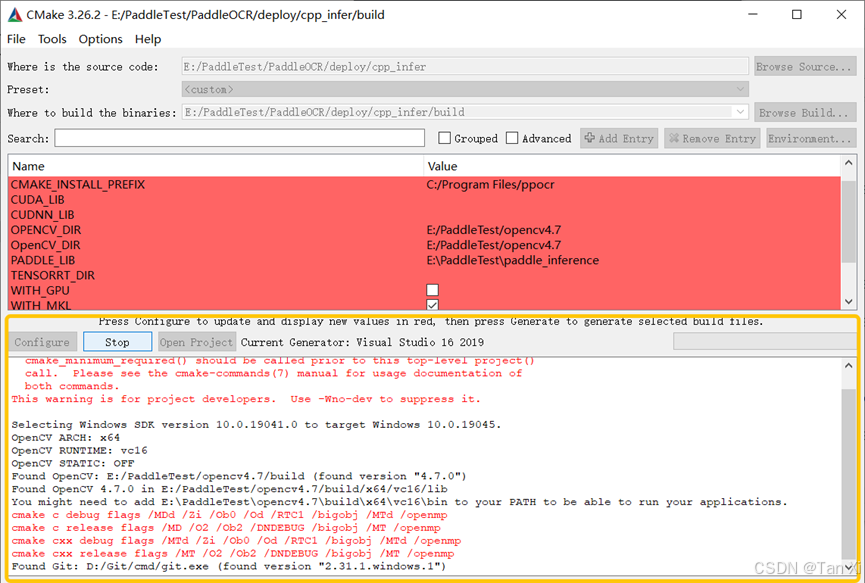This screenshot has width=865, height=583.
Task: Click the Open Project button
Action: coord(196,342)
